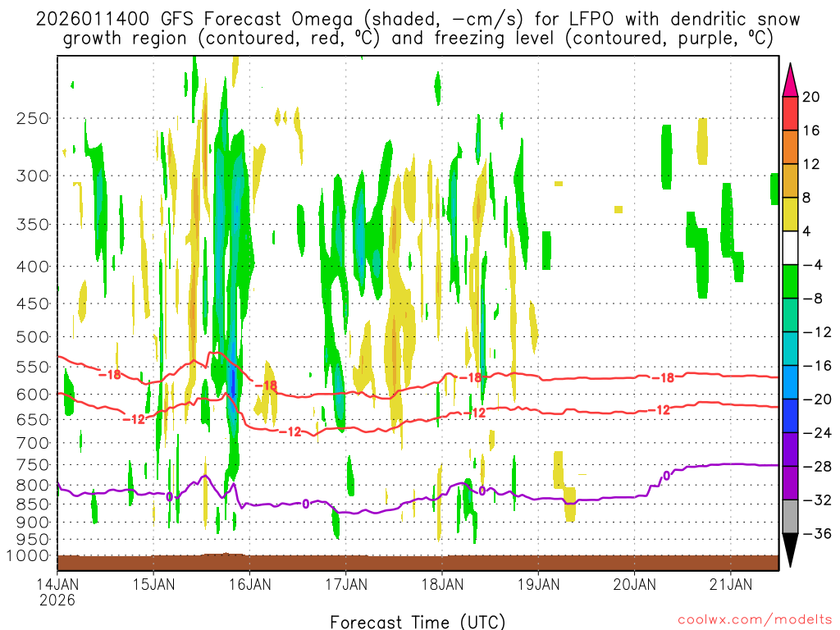Click the red color swatch labeled 16-20

point(790,113)
